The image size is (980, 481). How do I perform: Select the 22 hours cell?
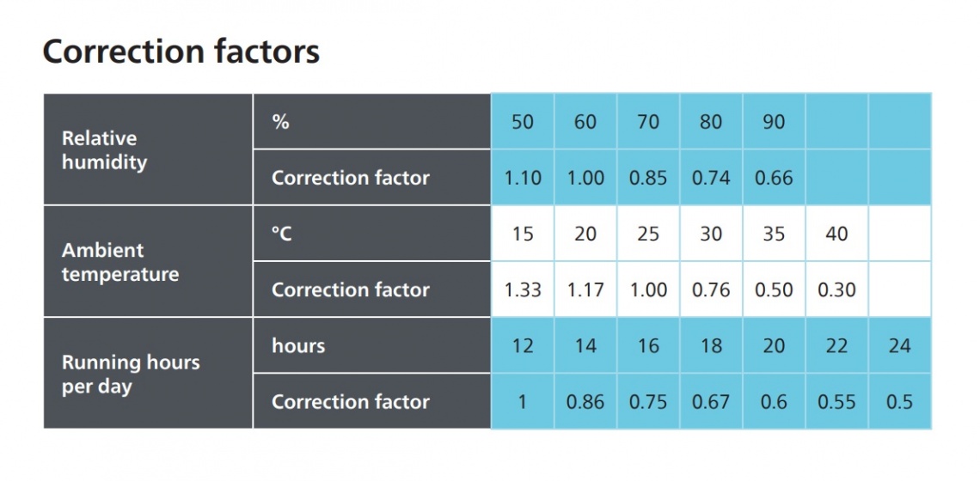[x=837, y=345]
